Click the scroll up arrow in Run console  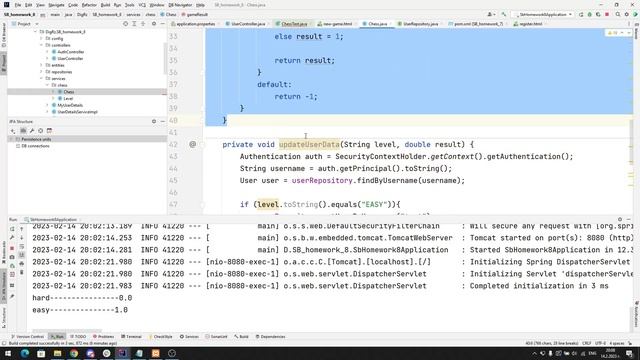[x=22, y=229]
